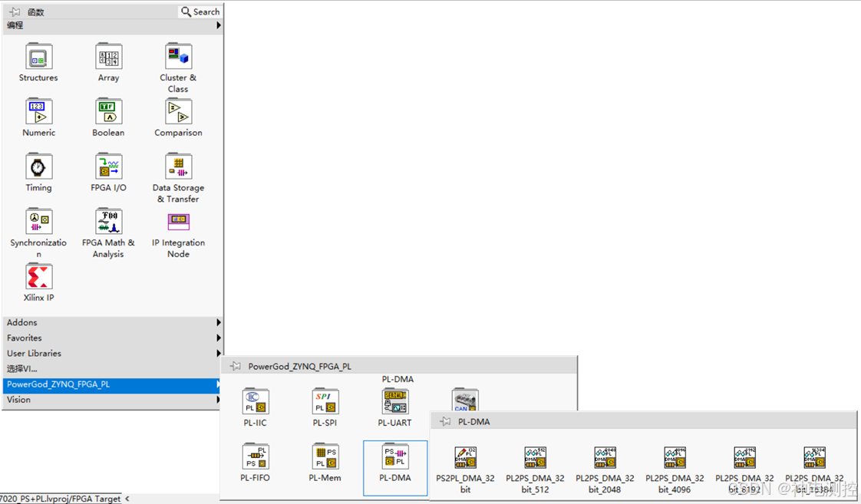Open the Boolean palette
The image size is (861, 504).
(109, 112)
